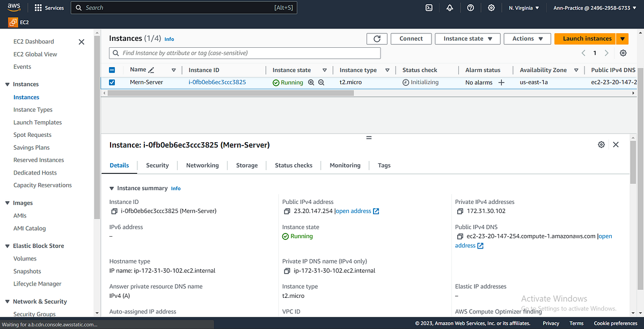Open AWS CloudShell from the top bar
Image resolution: width=644 pixels, height=329 pixels.
[x=428, y=8]
